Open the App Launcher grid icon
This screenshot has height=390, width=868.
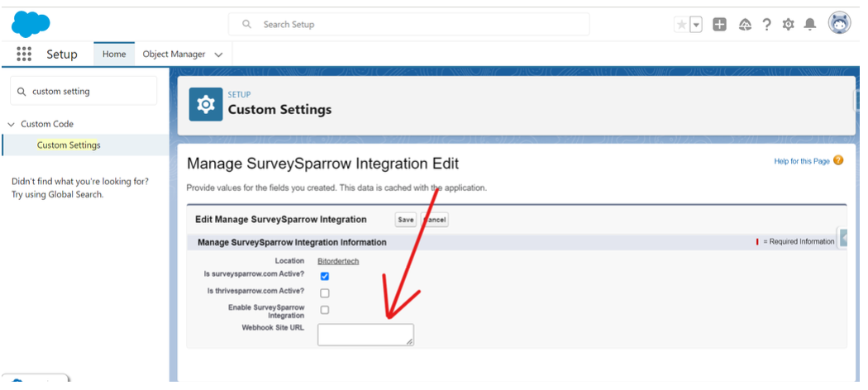point(24,54)
